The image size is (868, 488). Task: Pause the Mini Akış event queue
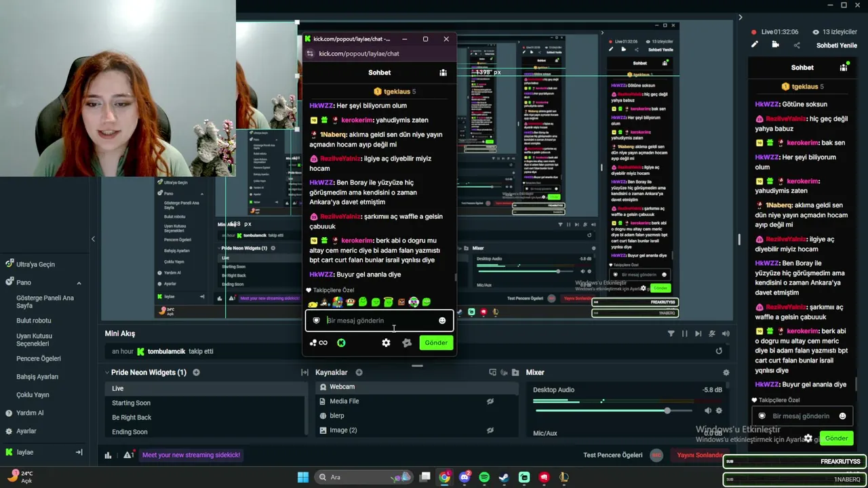coord(684,333)
